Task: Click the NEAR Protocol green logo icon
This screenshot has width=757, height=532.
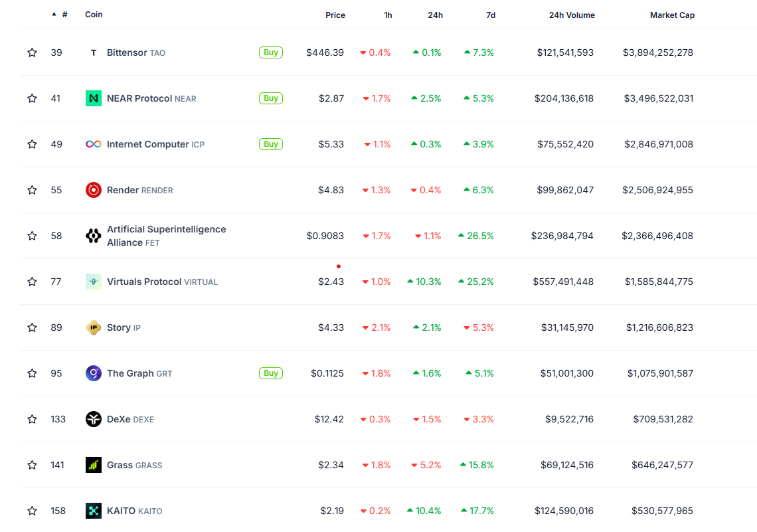Action: (93, 98)
